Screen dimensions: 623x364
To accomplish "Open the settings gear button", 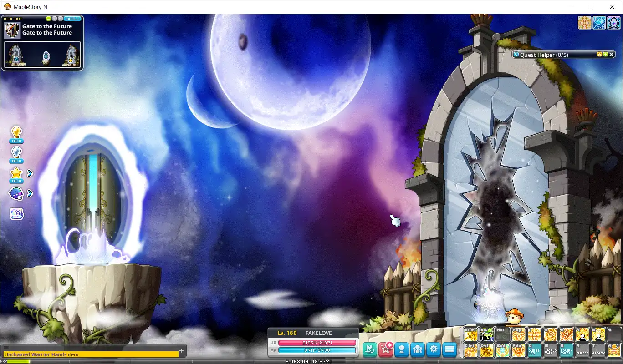I will coord(434,349).
